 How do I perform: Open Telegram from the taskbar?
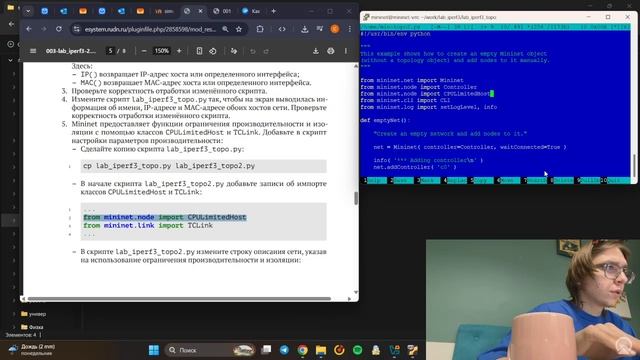click(x=284, y=350)
